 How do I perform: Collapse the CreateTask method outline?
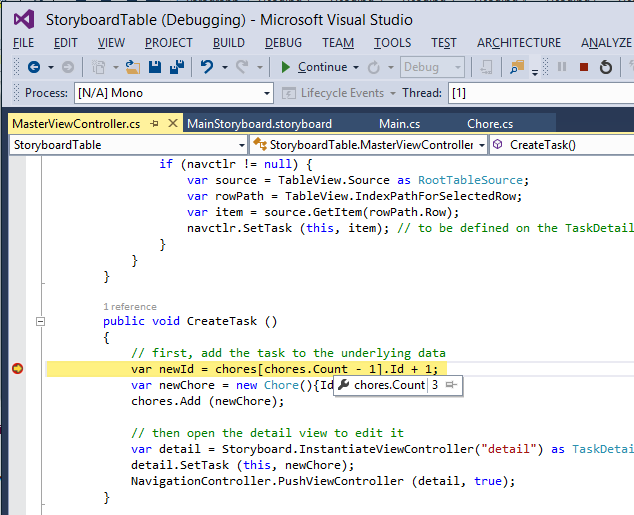[40, 321]
